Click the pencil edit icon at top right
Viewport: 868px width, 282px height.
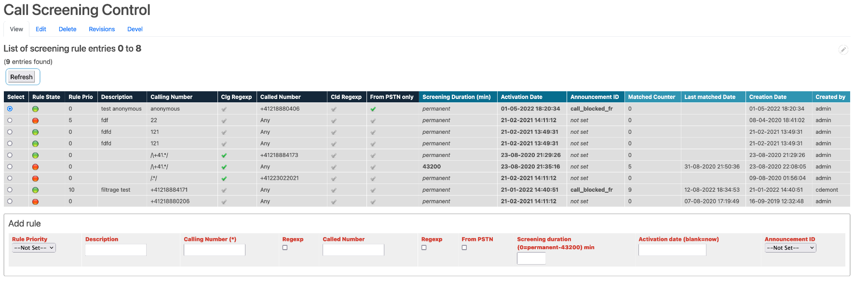[x=843, y=50]
